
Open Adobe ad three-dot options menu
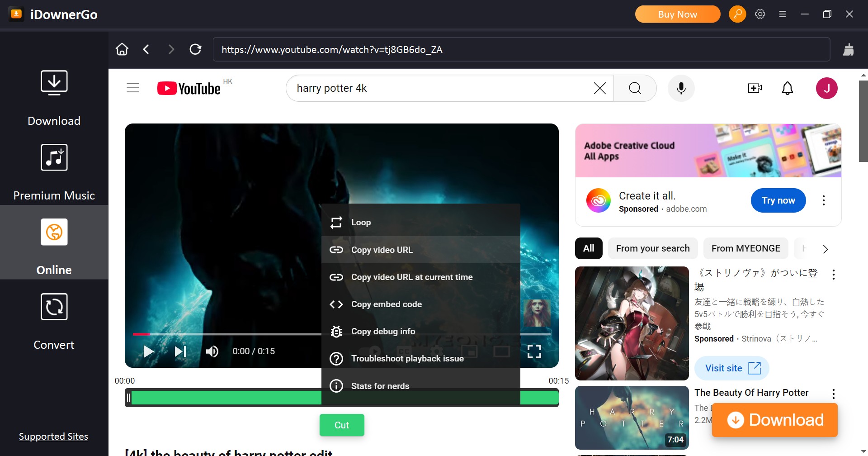[823, 200]
